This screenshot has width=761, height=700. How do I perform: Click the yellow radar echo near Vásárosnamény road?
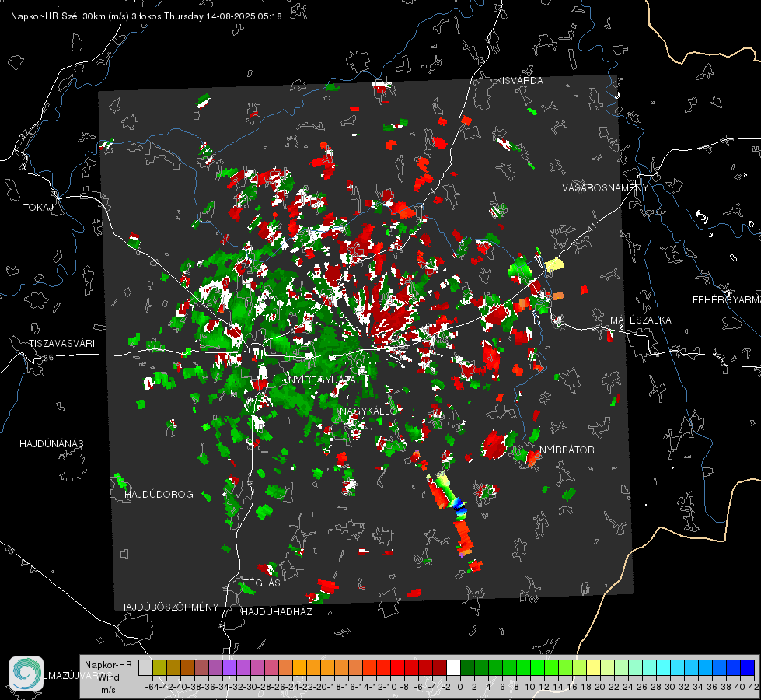point(554,264)
